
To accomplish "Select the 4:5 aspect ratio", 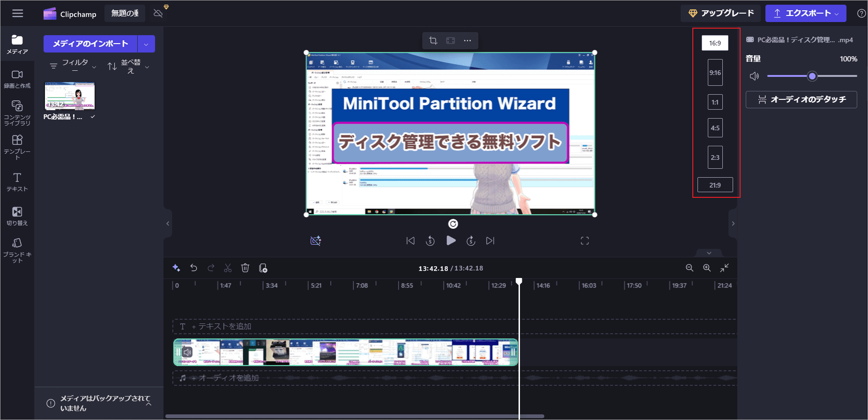I will (715, 128).
